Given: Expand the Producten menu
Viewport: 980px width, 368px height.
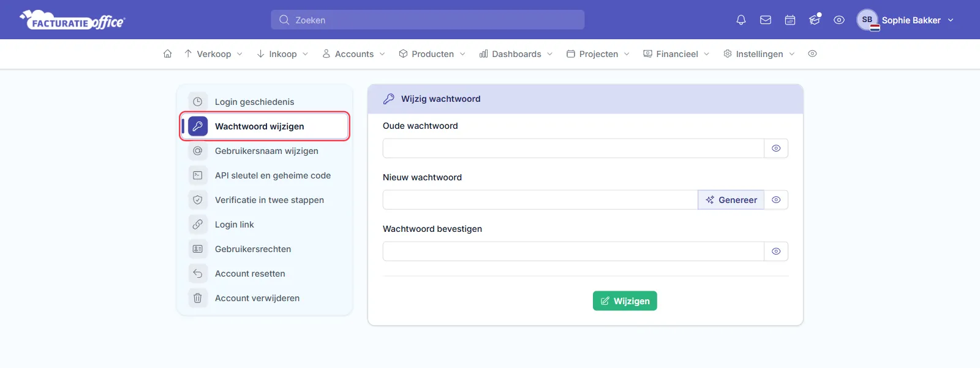Looking at the screenshot, I should pos(432,54).
